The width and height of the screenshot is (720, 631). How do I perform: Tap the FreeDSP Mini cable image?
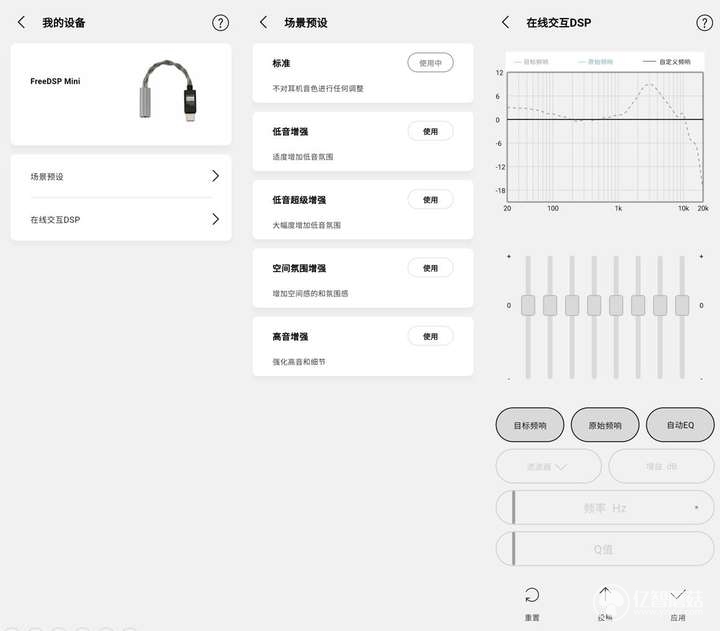click(x=169, y=91)
